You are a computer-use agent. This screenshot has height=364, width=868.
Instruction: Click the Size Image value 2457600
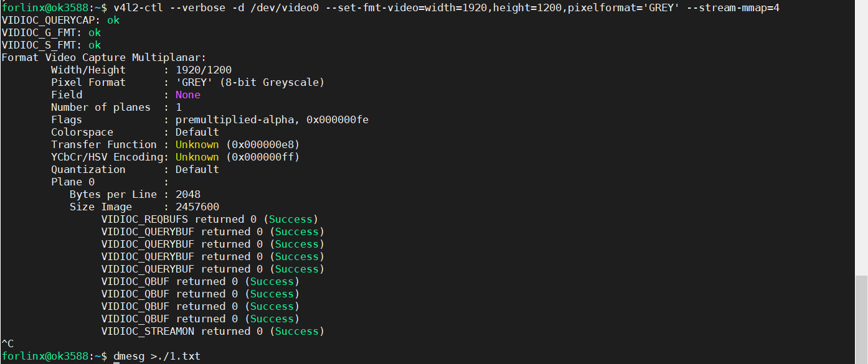point(197,207)
